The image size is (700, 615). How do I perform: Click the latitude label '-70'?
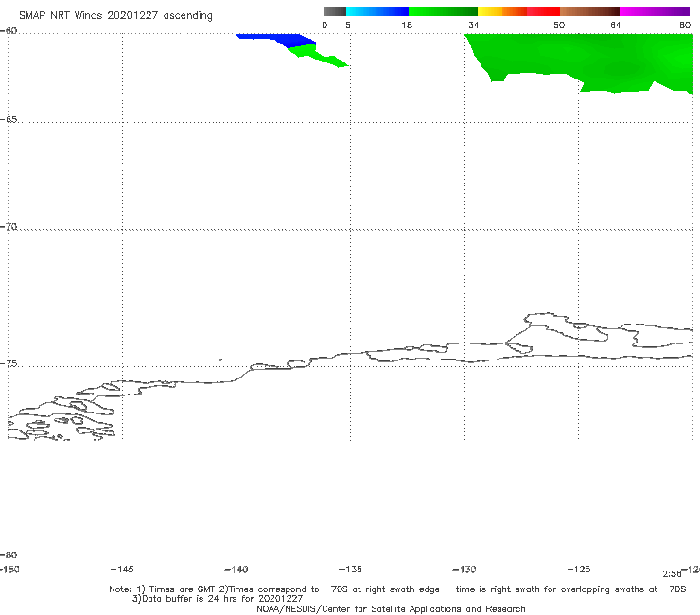click(x=9, y=227)
